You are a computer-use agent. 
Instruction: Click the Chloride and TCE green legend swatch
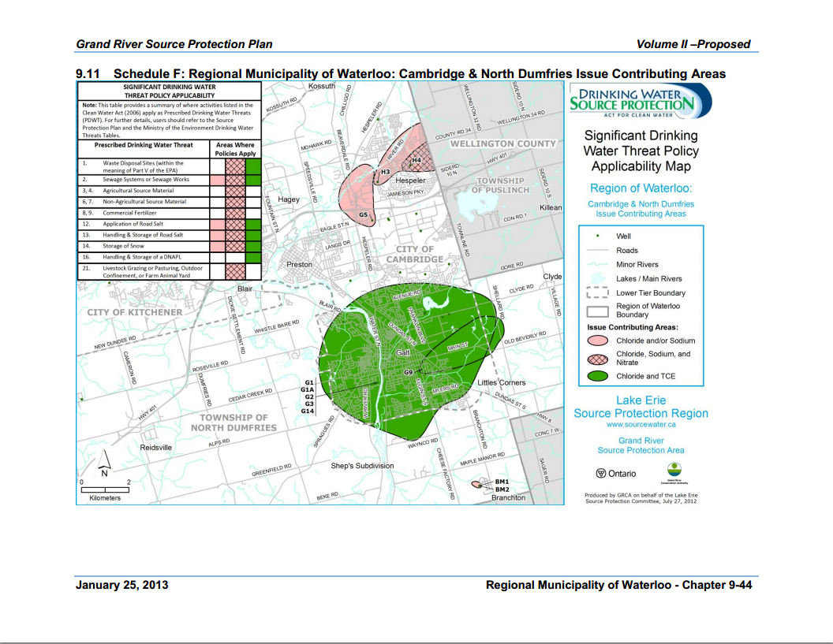point(598,376)
